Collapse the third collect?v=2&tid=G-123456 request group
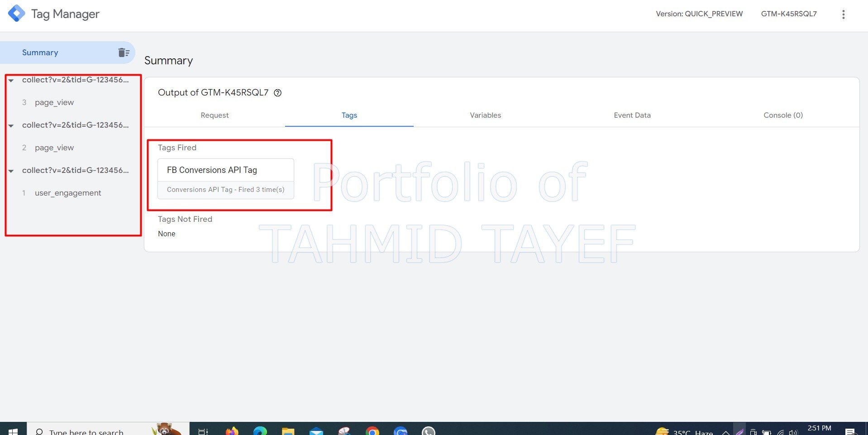This screenshot has height=435, width=868. pos(11,171)
